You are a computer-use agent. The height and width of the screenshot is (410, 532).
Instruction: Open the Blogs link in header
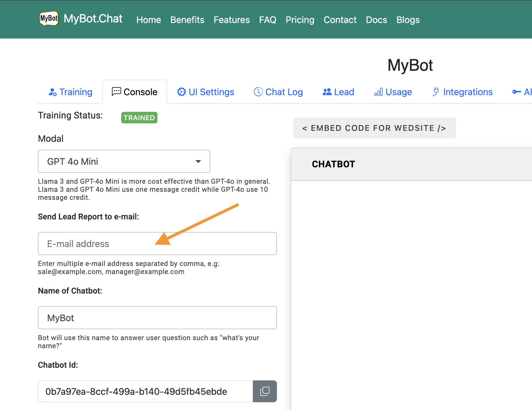[x=408, y=20]
